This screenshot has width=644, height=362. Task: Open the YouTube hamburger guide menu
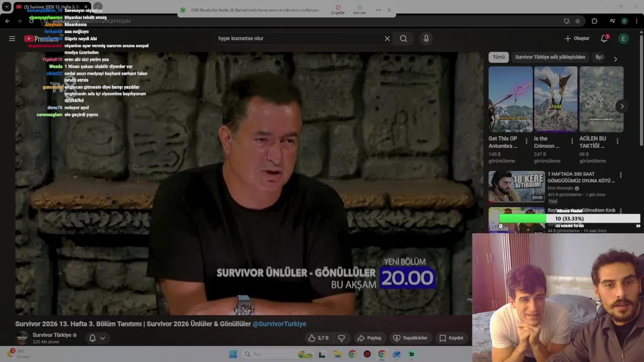[x=12, y=39]
